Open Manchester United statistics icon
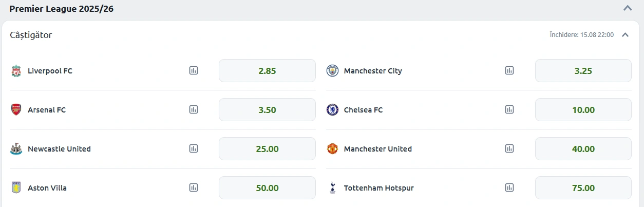This screenshot has height=207, width=644. (x=509, y=148)
